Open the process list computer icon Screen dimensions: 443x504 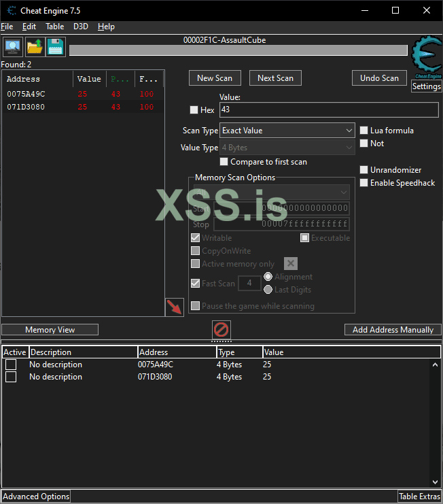13,47
